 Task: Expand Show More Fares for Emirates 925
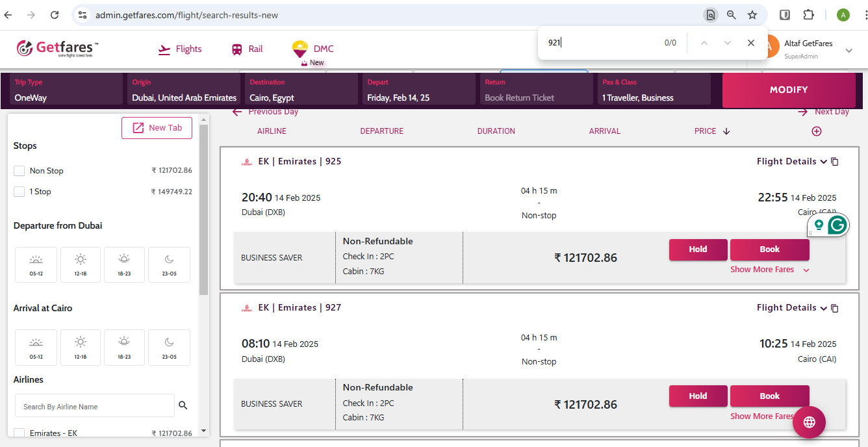769,270
